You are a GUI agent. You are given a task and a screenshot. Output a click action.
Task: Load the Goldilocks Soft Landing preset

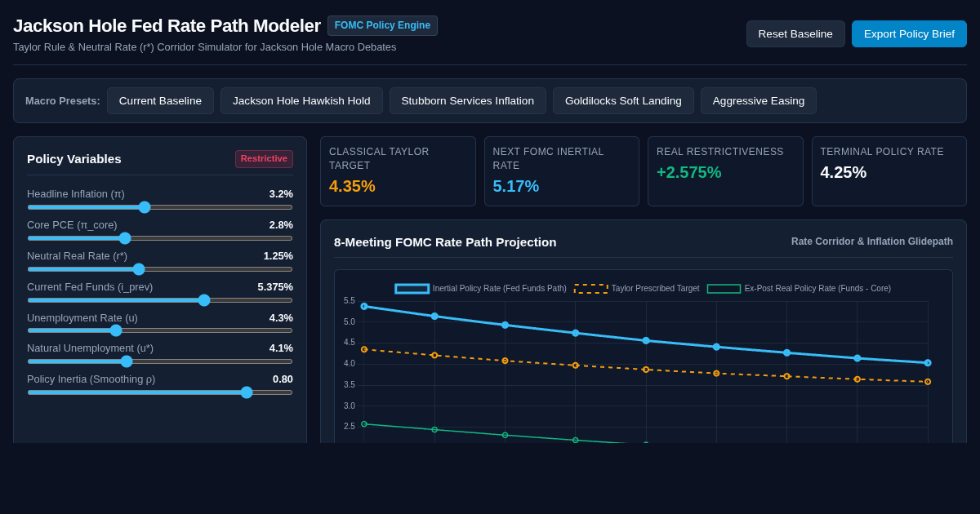pyautogui.click(x=623, y=101)
